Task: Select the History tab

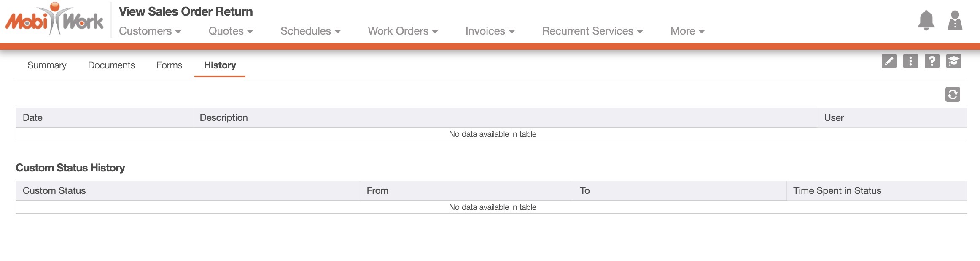Action: [220, 65]
